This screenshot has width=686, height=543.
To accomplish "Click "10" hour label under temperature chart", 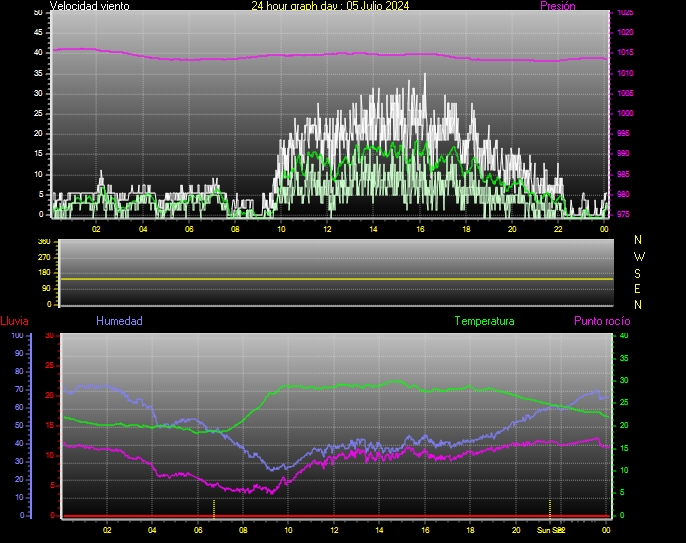I will (288, 530).
